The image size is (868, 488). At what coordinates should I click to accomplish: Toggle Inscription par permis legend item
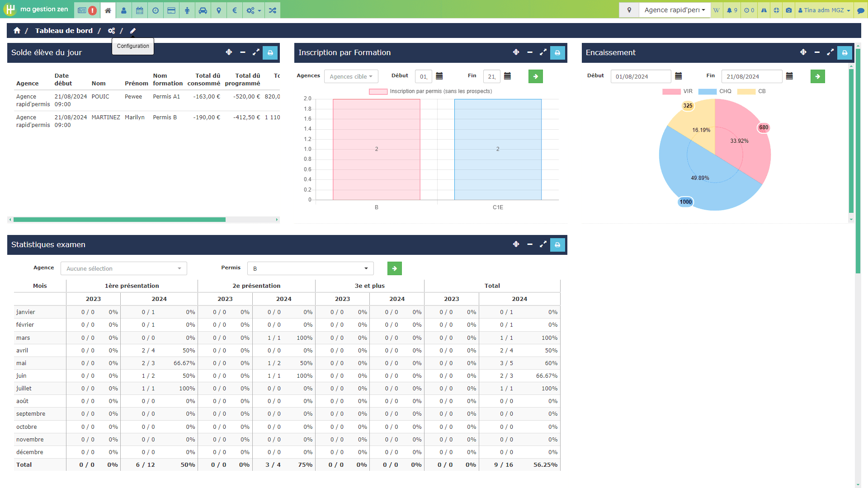pos(430,91)
